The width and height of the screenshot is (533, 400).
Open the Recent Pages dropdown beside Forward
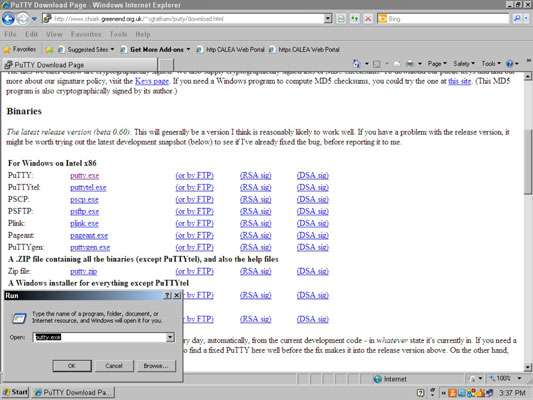(x=34, y=19)
